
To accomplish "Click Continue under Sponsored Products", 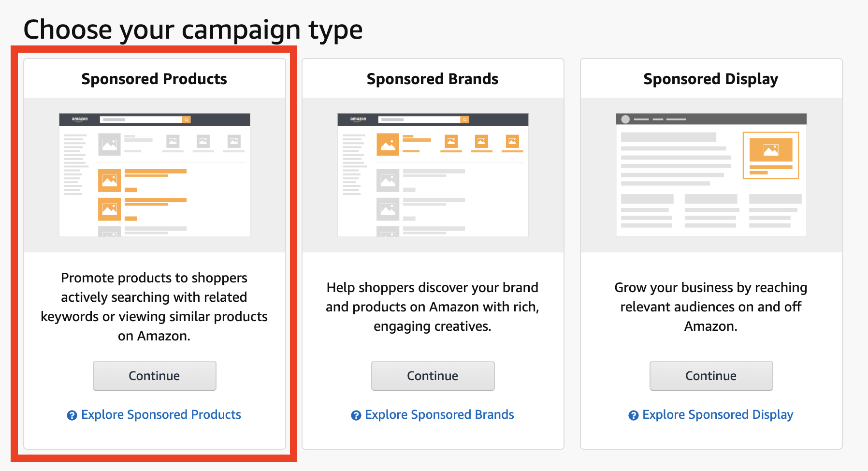I will coord(154,376).
